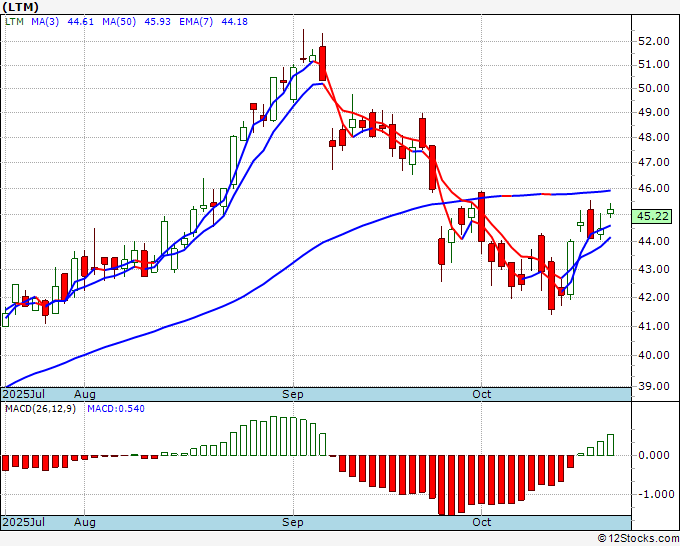Select the LTM legend label

pyautogui.click(x=14, y=22)
